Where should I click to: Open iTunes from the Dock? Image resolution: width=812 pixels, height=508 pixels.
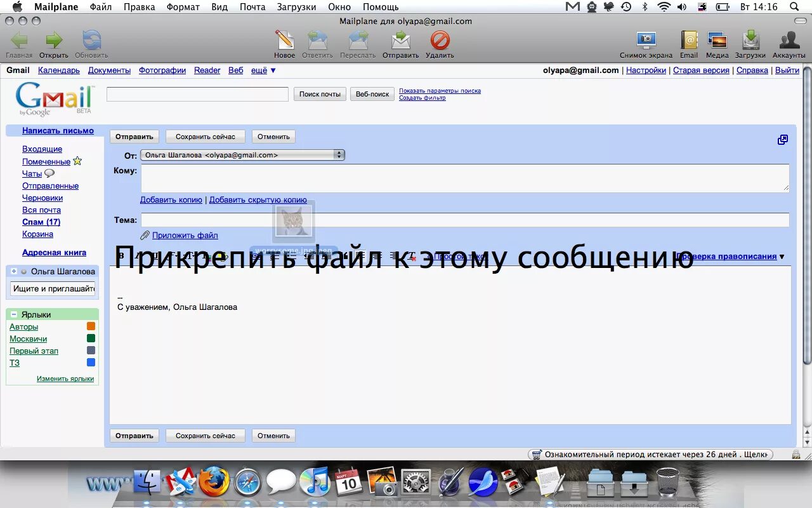point(315,481)
